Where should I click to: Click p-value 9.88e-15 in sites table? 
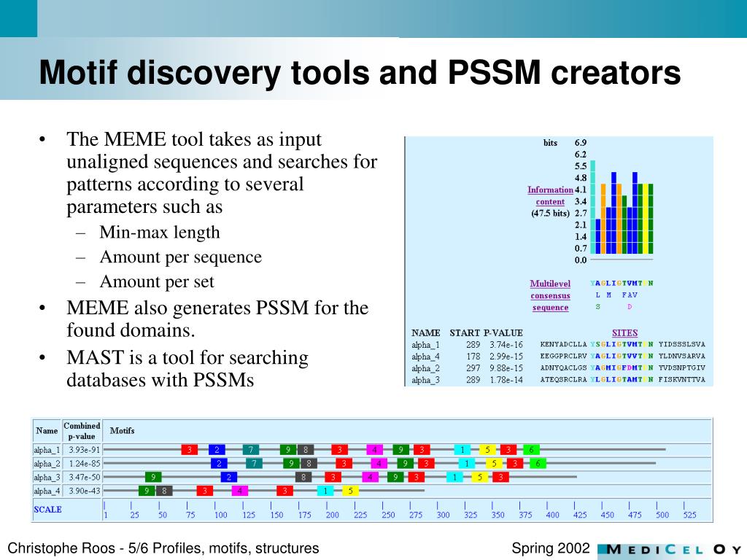click(x=506, y=368)
